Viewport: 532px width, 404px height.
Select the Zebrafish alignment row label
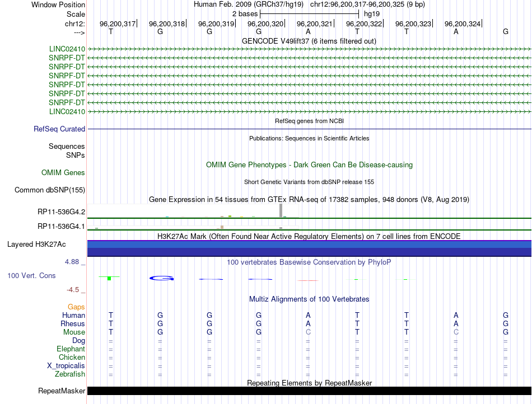[x=70, y=374]
